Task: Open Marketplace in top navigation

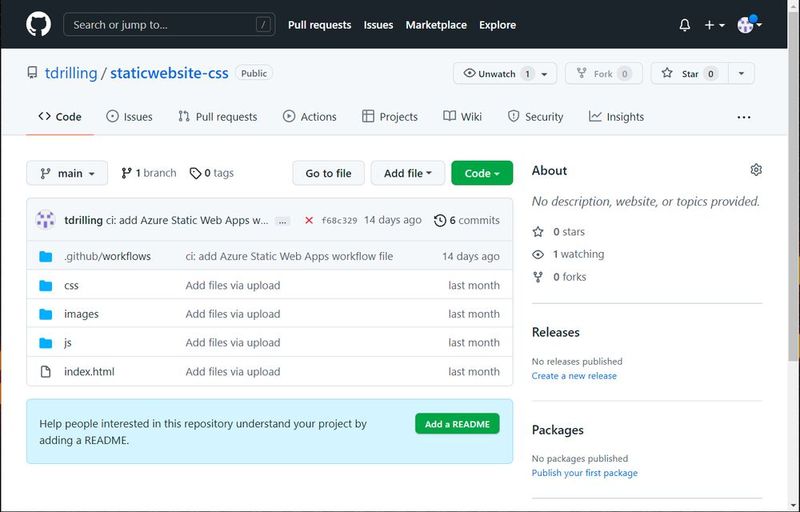Action: click(436, 24)
